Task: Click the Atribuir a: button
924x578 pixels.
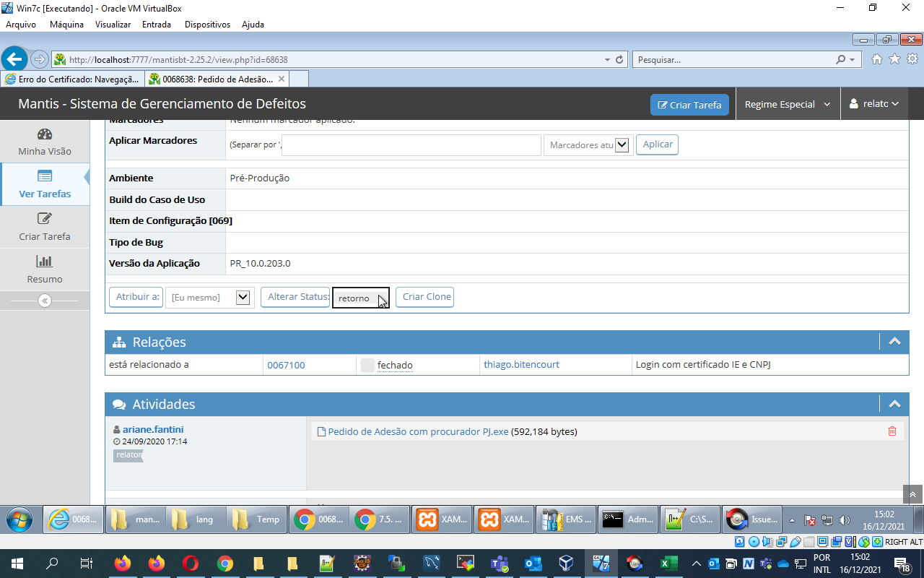Action: point(136,297)
